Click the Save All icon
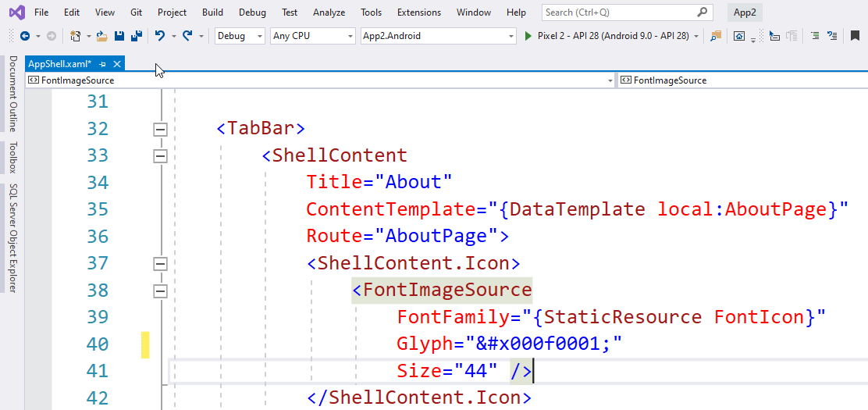The image size is (868, 410). click(136, 36)
